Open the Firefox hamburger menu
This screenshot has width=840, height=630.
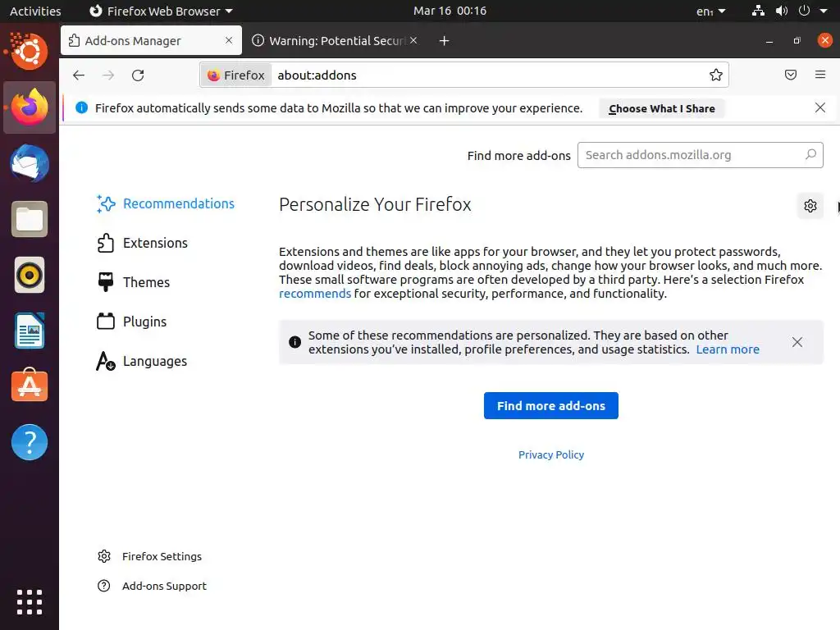pyautogui.click(x=819, y=75)
